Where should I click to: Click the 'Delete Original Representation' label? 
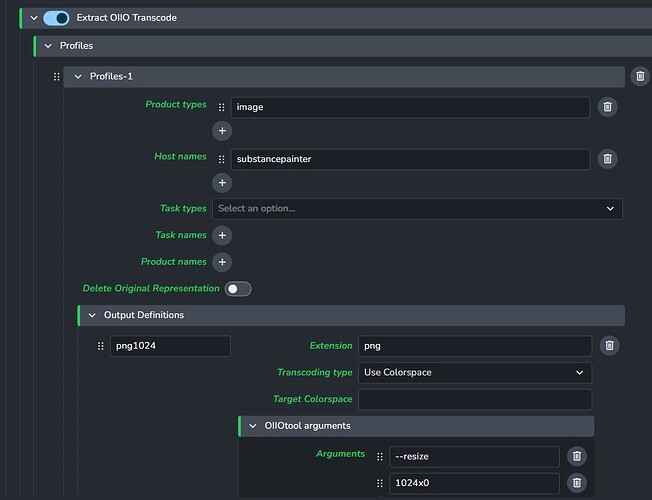coord(151,288)
